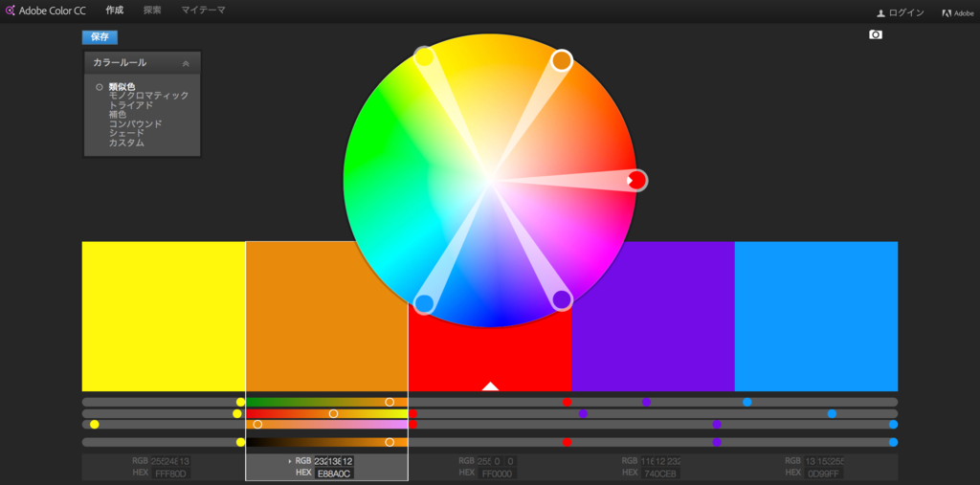Select the yellow color swatch
Viewport: 980px width, 485px height.
tap(164, 317)
